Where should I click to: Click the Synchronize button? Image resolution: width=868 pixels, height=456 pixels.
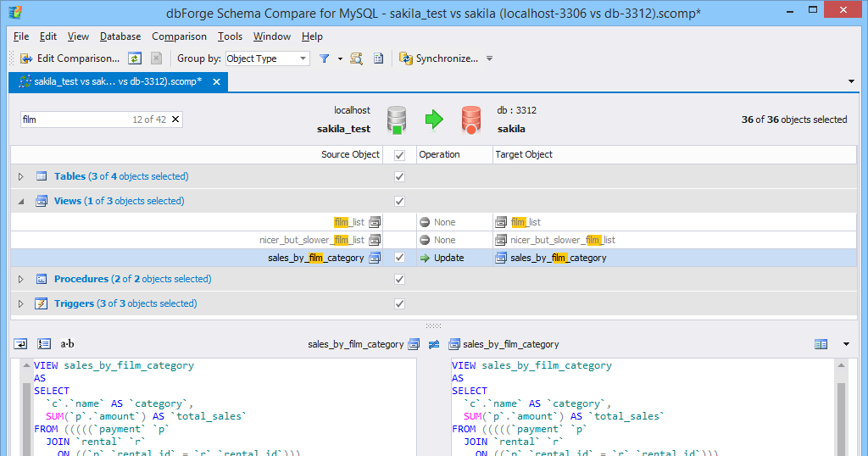[x=438, y=58]
